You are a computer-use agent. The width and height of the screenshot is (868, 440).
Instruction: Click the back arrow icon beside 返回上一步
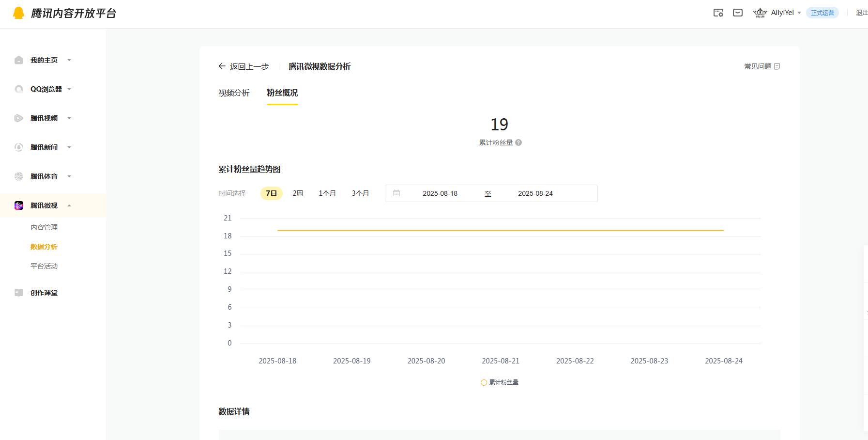point(222,66)
